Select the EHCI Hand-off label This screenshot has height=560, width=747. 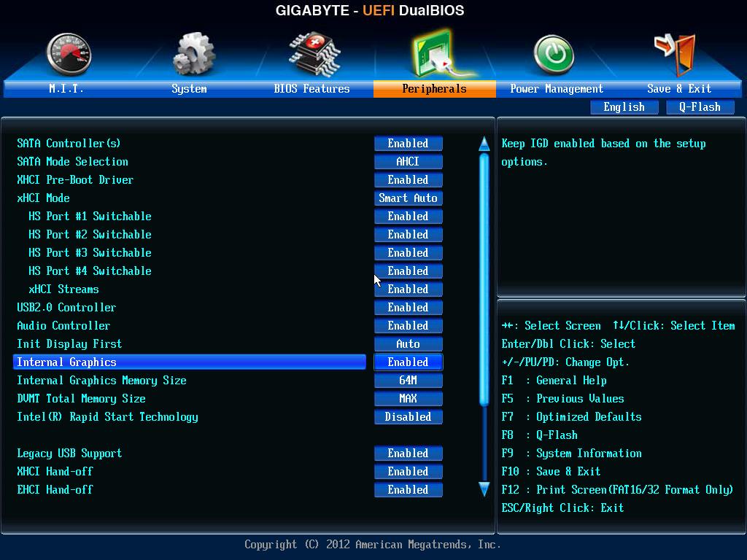click(x=55, y=489)
